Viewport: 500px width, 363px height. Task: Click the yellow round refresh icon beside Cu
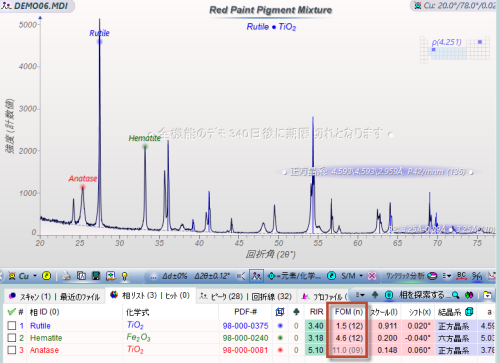(47, 276)
